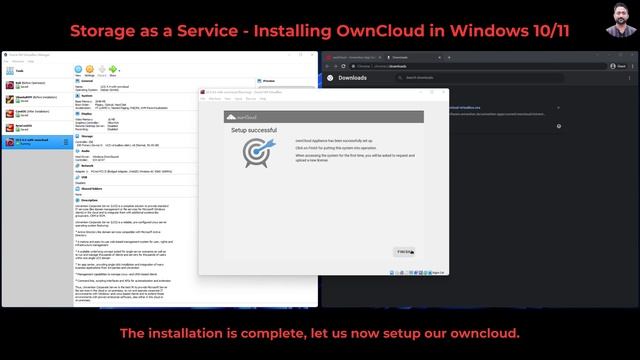640x360 pixels.
Task: Click the Finish button in setup dialog
Action: tap(404, 252)
